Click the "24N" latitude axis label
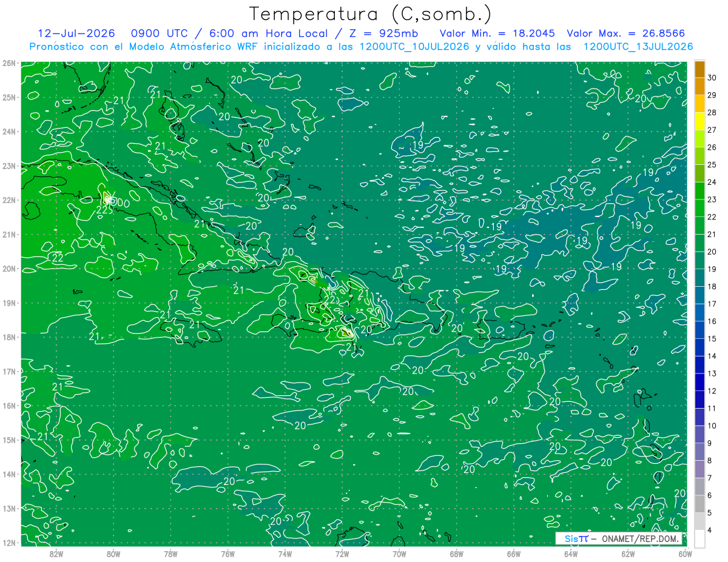 point(8,132)
